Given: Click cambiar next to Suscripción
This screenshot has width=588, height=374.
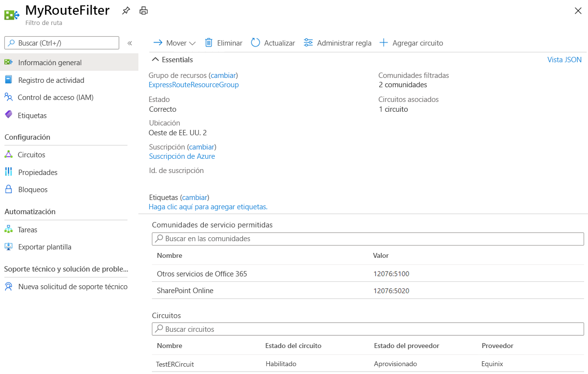Looking at the screenshot, I should pyautogui.click(x=202, y=147).
